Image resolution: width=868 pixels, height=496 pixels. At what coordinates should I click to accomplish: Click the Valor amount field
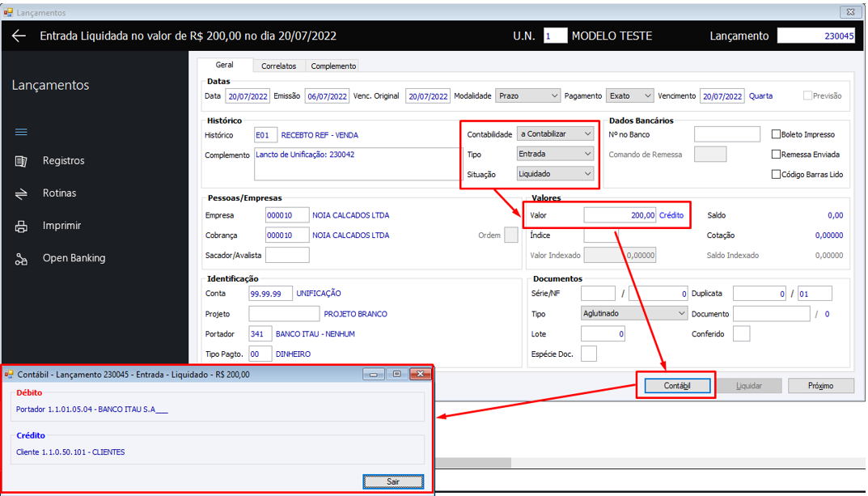620,215
